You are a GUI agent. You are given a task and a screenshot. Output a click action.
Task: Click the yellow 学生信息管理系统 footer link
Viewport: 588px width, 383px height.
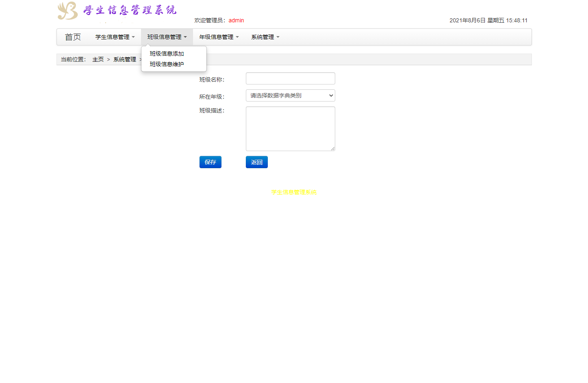click(x=293, y=192)
